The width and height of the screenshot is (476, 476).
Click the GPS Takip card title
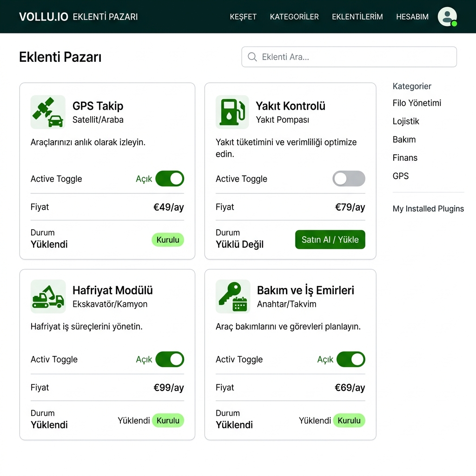point(98,106)
